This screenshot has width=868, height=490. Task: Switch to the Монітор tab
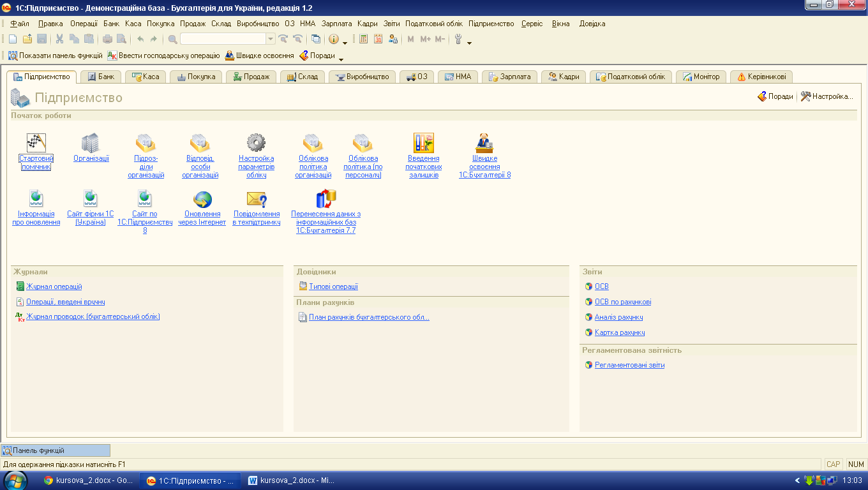[x=701, y=77]
